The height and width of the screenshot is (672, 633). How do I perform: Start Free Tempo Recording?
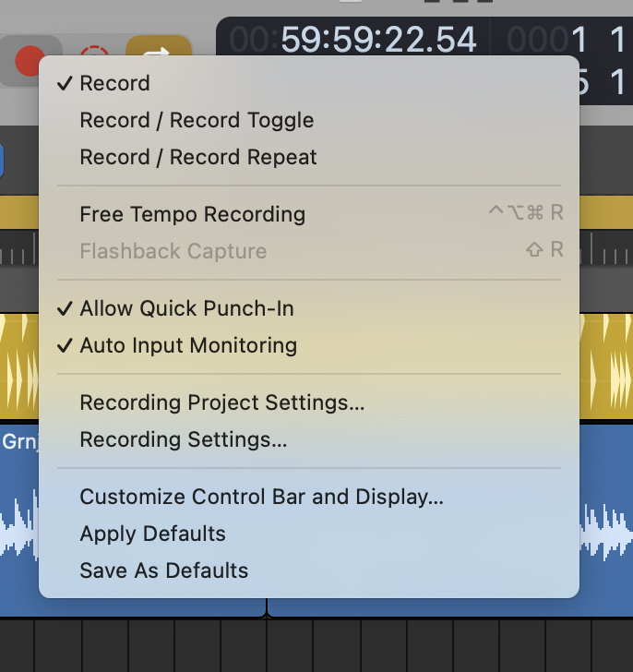coord(192,214)
